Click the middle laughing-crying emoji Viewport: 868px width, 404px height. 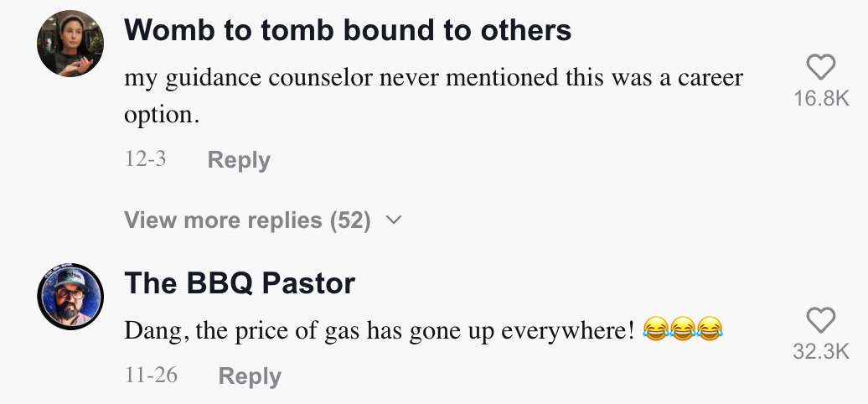point(682,329)
